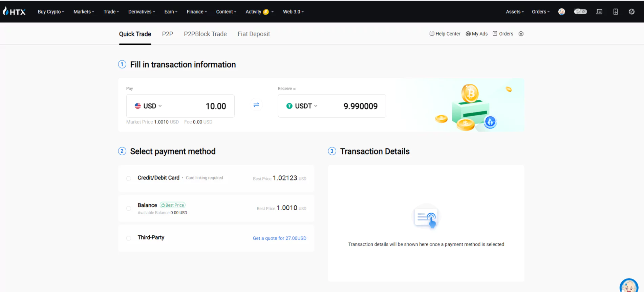Select Third-Party payment method

click(x=216, y=238)
